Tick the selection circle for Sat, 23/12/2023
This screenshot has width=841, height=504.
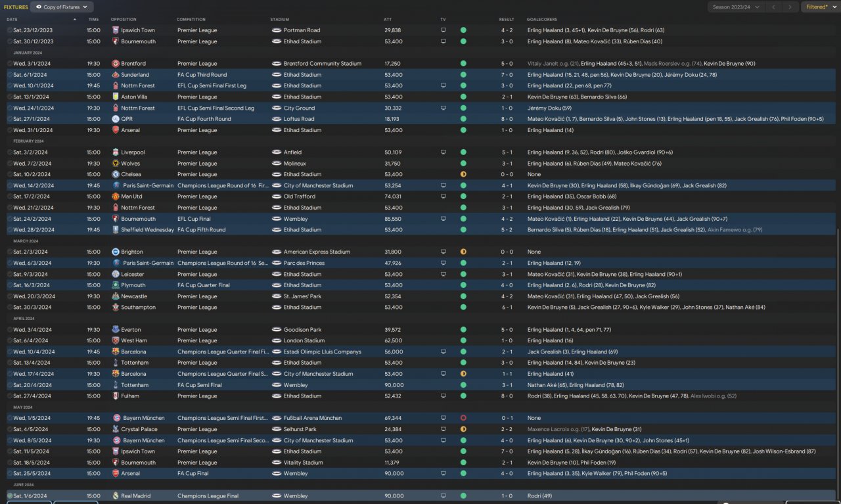pyautogui.click(x=10, y=30)
